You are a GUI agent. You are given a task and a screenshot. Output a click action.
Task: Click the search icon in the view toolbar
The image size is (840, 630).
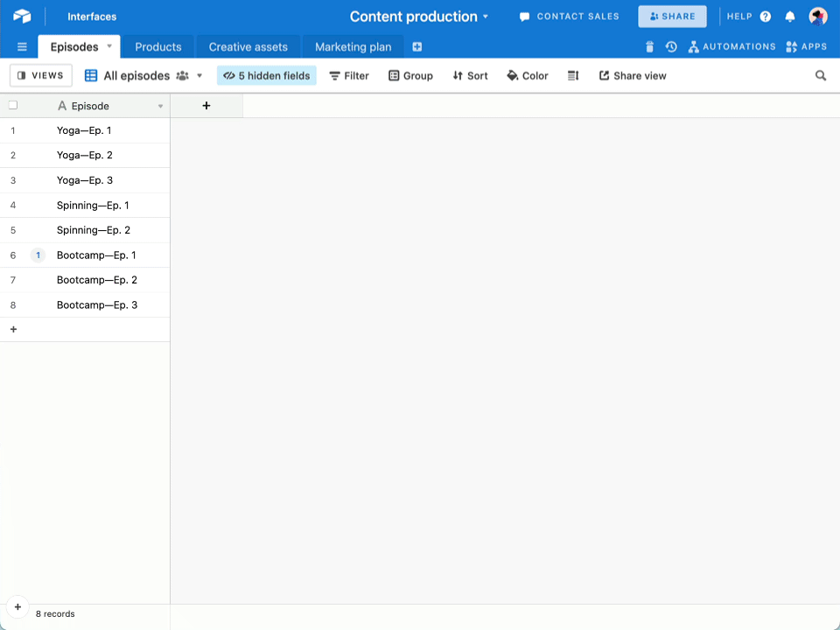[x=820, y=75]
